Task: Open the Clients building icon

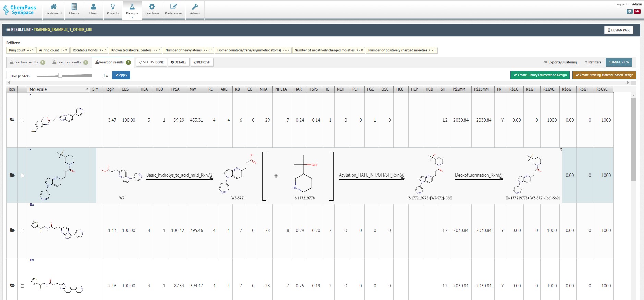Action: pos(74,7)
